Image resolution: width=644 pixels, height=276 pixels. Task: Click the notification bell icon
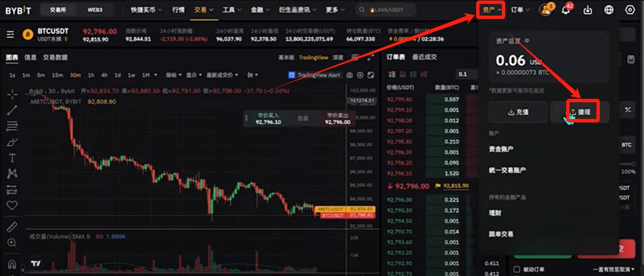566,10
